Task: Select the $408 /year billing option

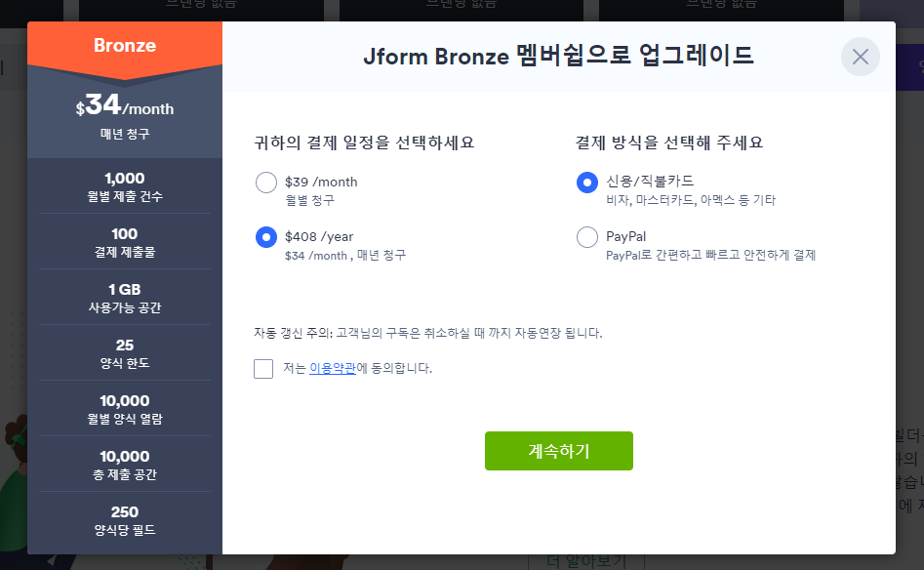Action: coord(264,237)
